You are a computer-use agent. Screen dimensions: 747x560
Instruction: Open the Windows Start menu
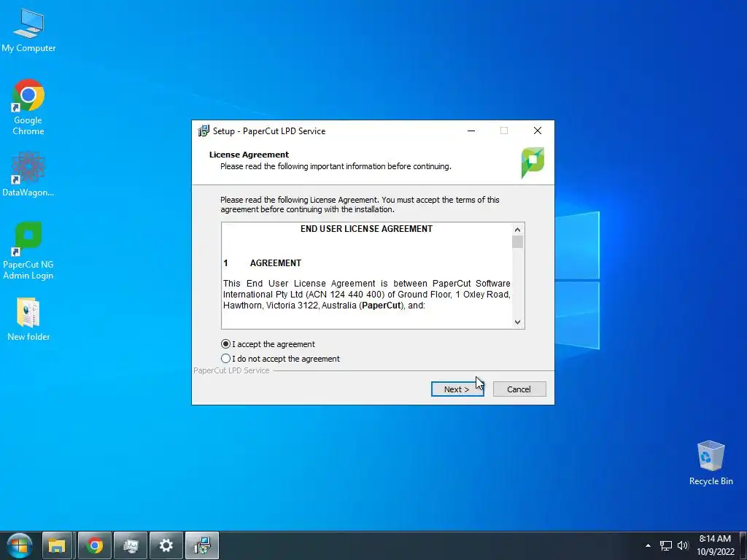[19, 545]
